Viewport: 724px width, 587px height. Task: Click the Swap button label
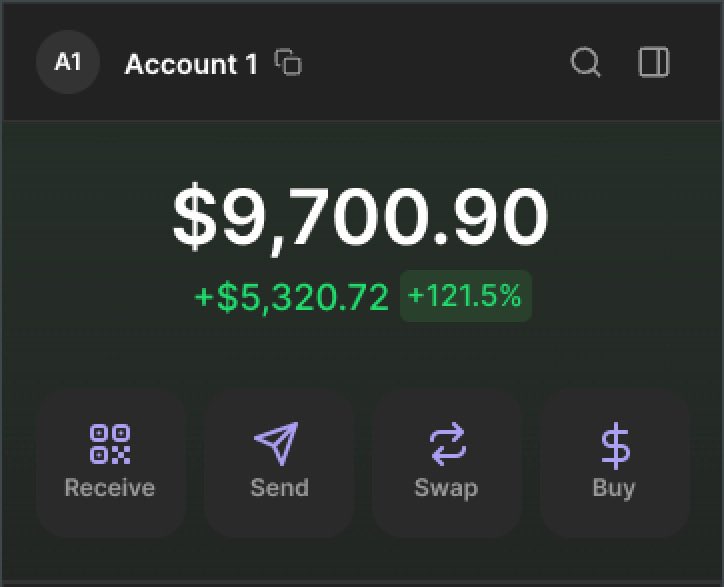click(x=446, y=489)
